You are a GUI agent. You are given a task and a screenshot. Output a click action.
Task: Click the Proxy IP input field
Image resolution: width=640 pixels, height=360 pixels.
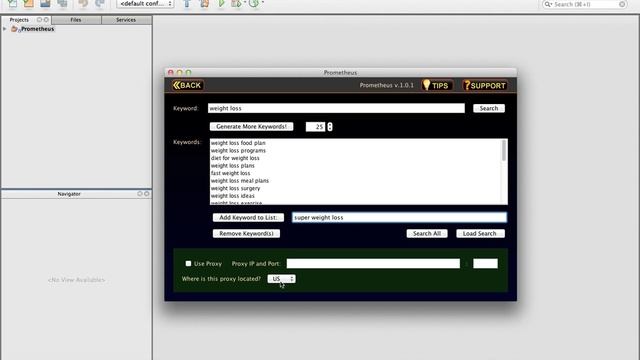[x=373, y=264]
